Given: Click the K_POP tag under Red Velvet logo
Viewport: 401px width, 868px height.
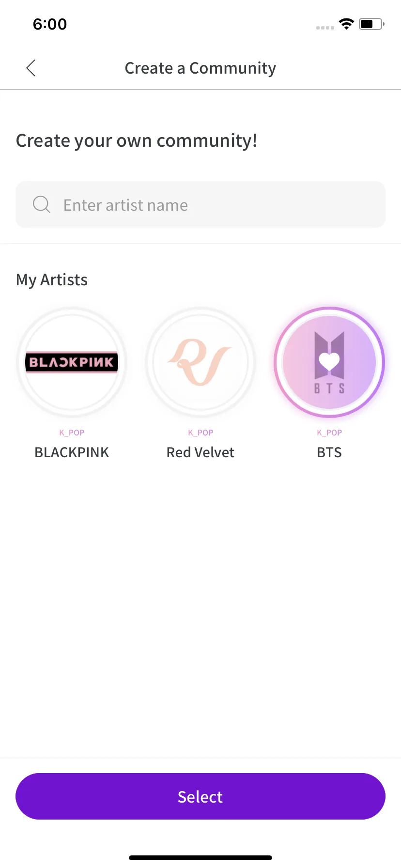Looking at the screenshot, I should click(x=200, y=433).
